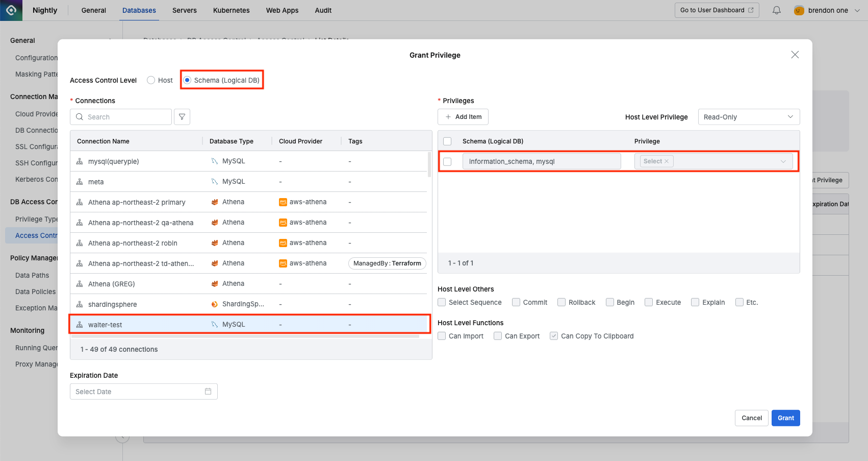Image resolution: width=868 pixels, height=461 pixels.
Task: Click the connection icon for shardingsphere row
Action: tap(80, 304)
